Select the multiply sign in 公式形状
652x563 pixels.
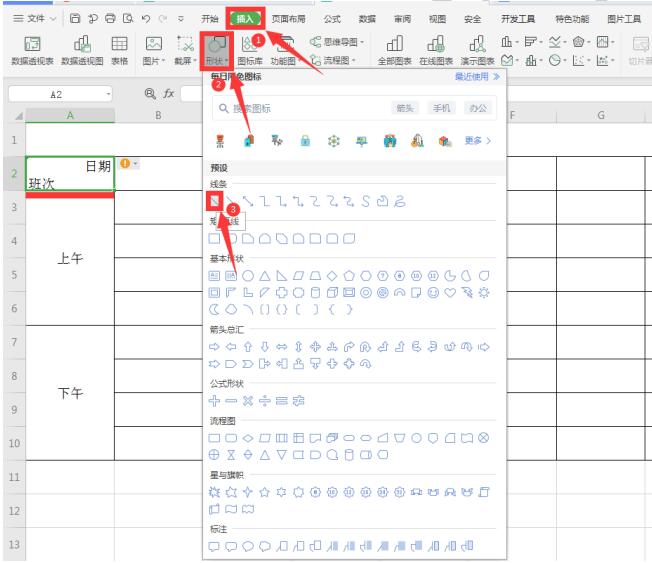[248, 401]
